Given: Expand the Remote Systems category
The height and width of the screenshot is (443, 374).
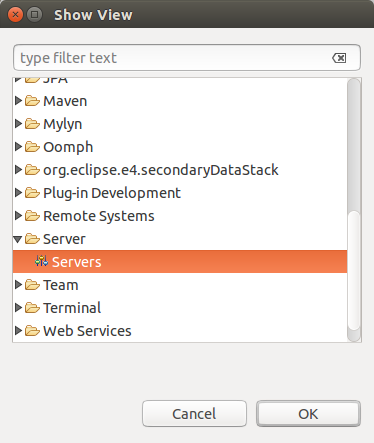Looking at the screenshot, I should pyautogui.click(x=18, y=216).
